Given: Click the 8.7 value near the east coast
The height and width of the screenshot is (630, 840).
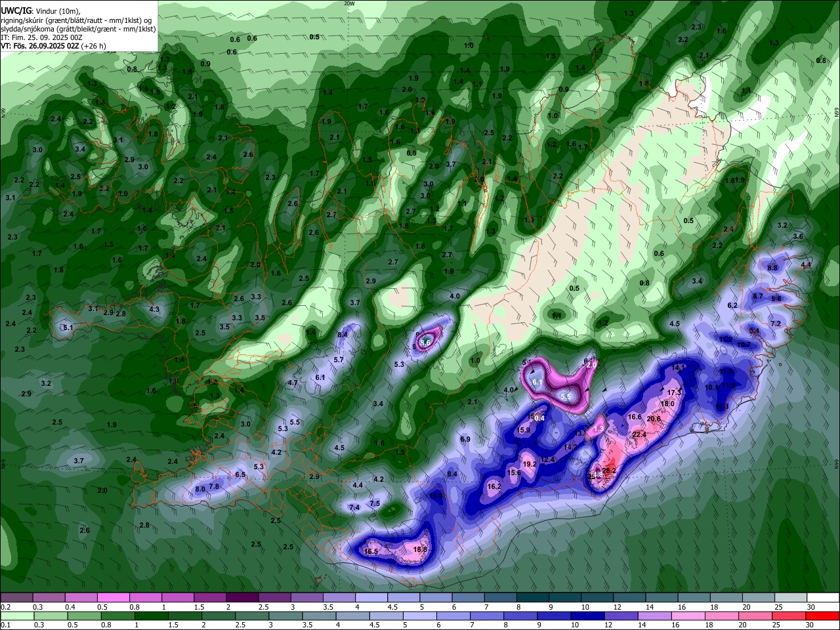Looking at the screenshot, I should pos(758,296).
